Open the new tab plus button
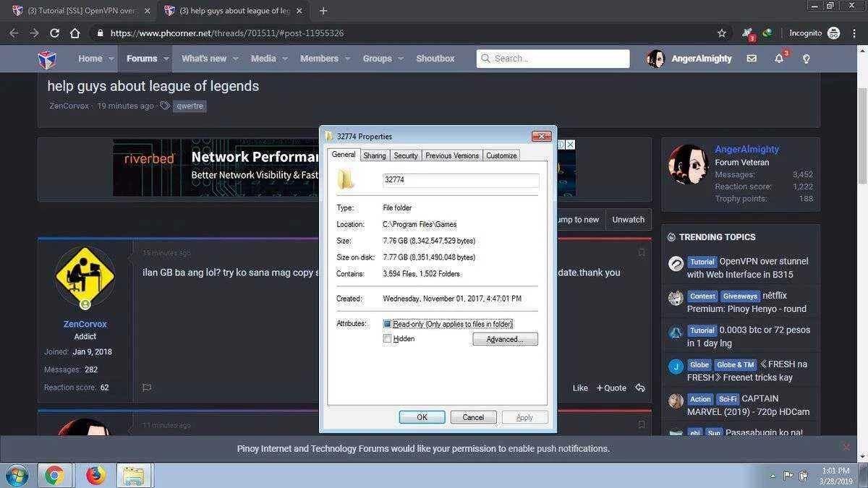The height and width of the screenshot is (488, 868). pyautogui.click(x=323, y=11)
